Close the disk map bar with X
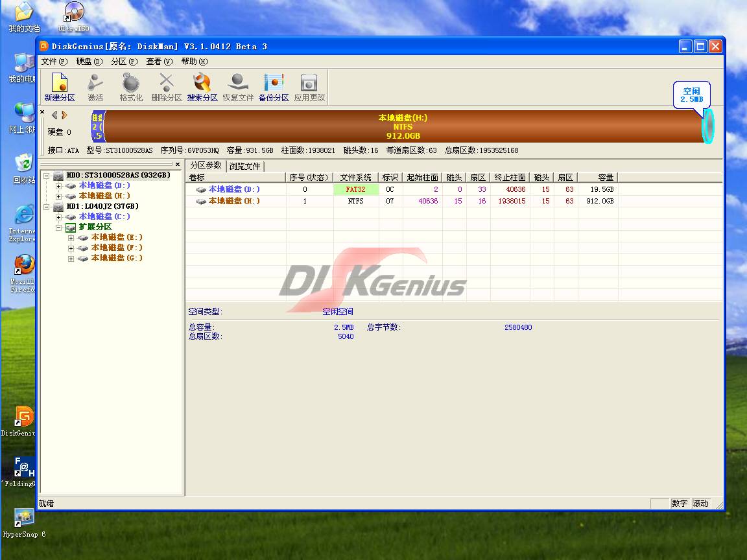The image size is (747, 560). point(42,112)
